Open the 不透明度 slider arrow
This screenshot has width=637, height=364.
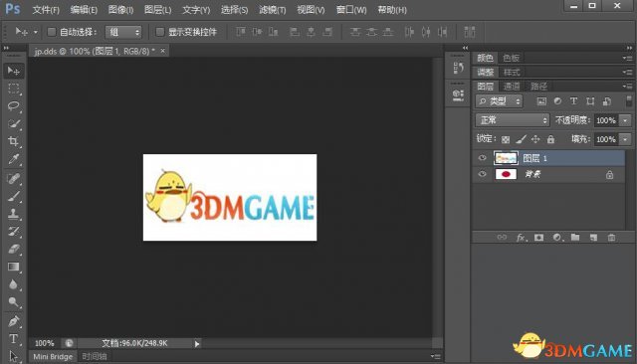(625, 120)
